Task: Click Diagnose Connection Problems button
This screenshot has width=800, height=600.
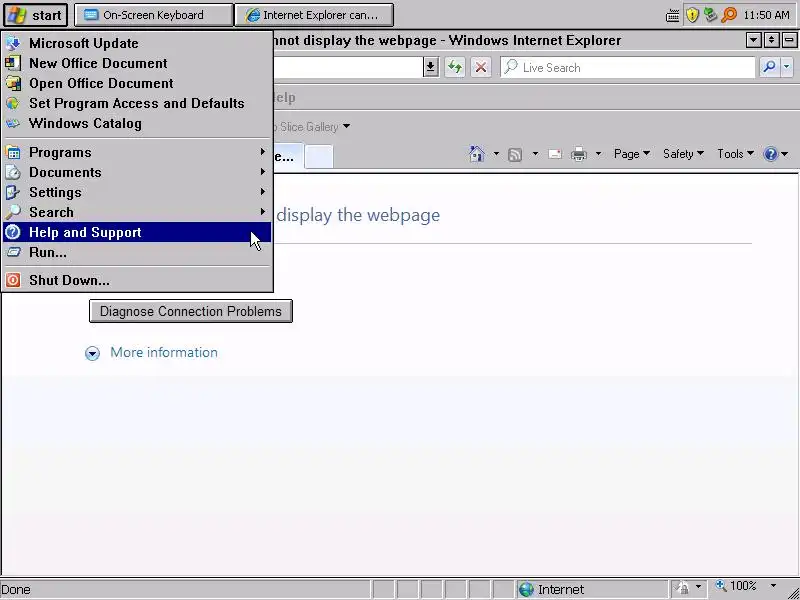Action: point(191,311)
